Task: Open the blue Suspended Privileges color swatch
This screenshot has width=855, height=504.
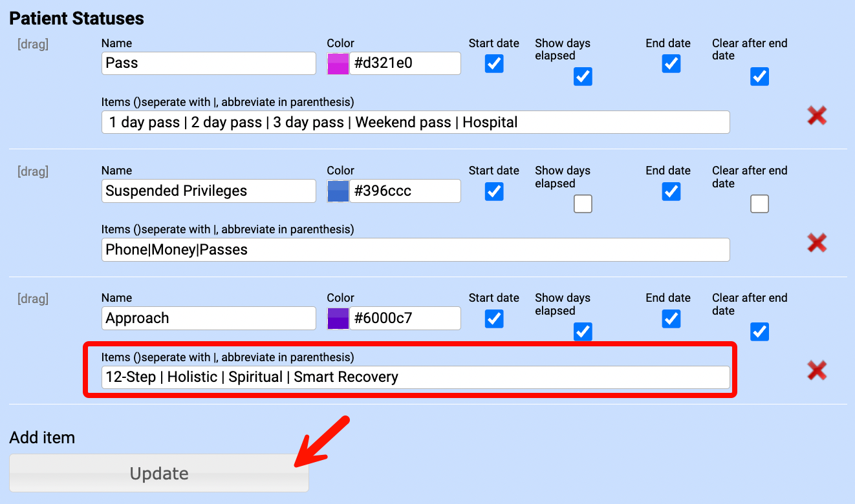Action: [x=338, y=191]
